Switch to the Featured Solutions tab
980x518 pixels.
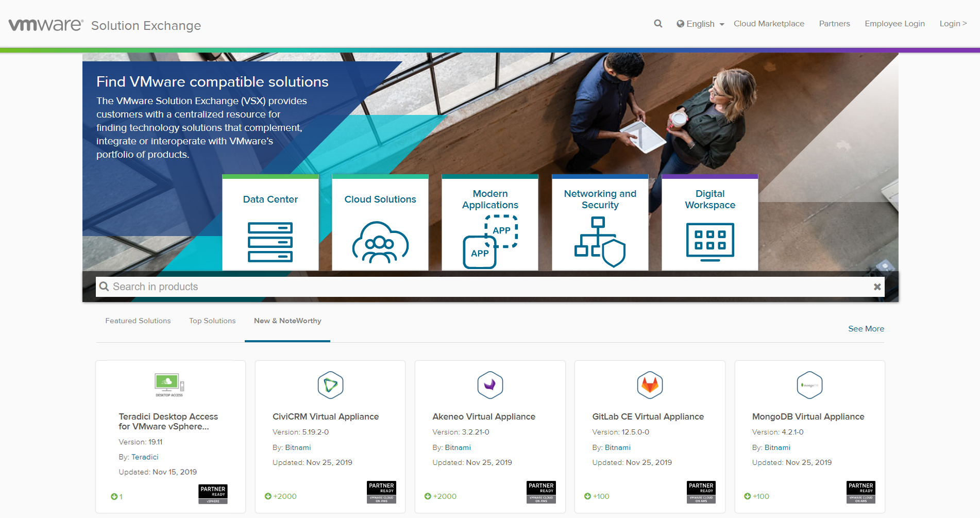point(138,321)
